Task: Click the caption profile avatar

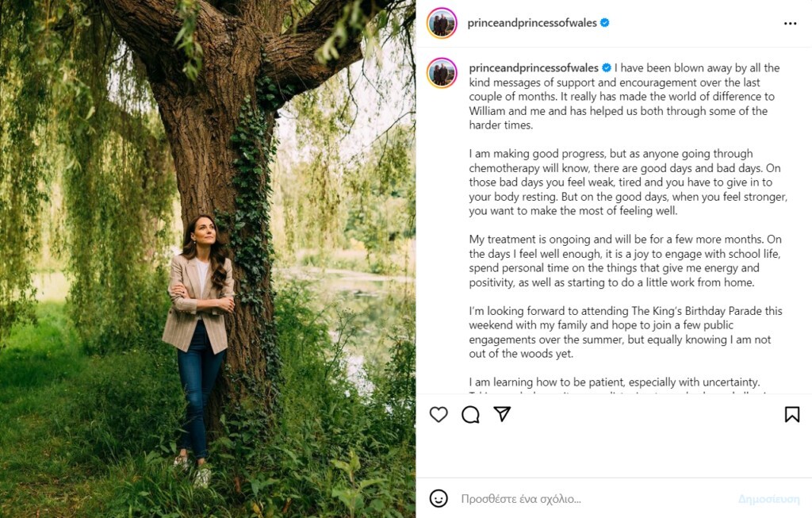Action: (442, 73)
